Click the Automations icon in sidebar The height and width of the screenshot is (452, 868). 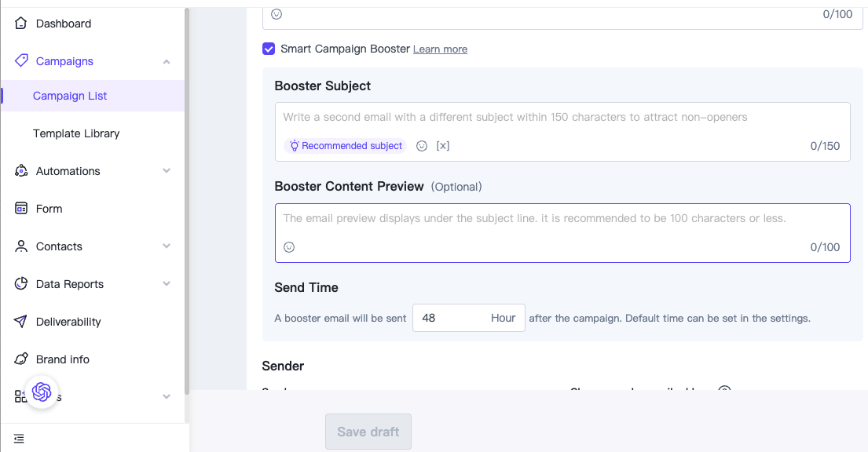click(x=21, y=170)
